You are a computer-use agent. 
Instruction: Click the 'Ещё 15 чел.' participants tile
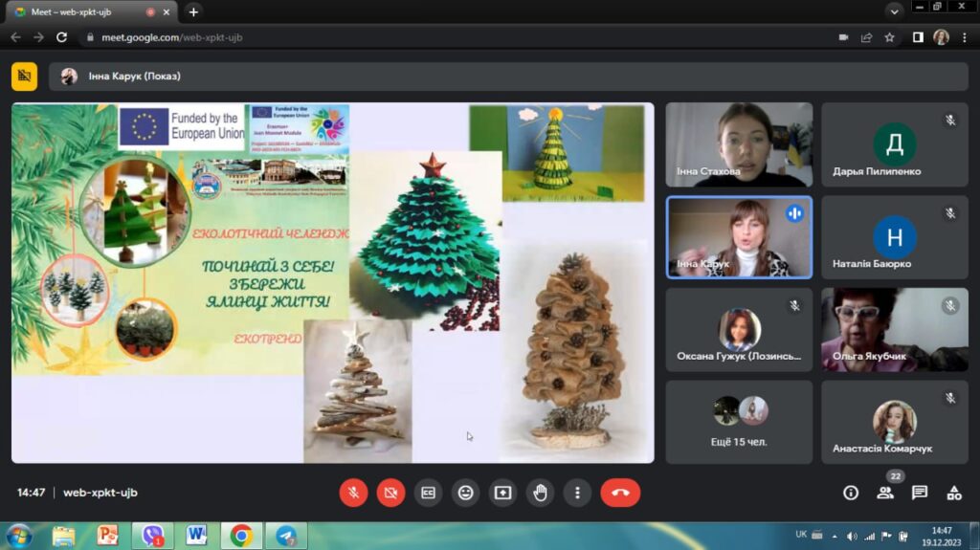[739, 422]
